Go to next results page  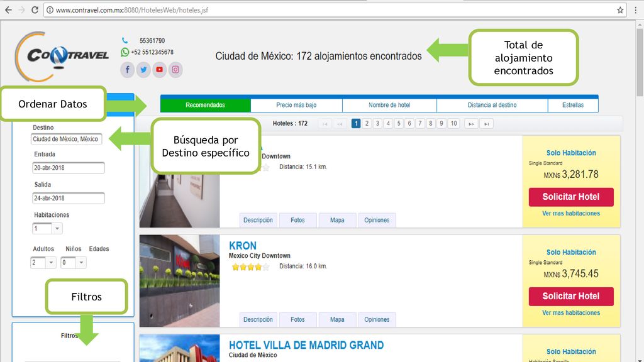pyautogui.click(x=471, y=124)
